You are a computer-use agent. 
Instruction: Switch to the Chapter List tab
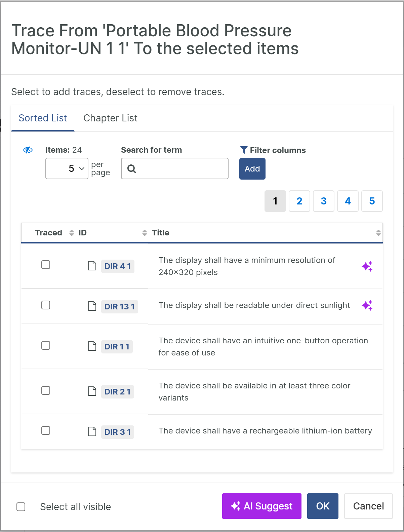(x=110, y=118)
